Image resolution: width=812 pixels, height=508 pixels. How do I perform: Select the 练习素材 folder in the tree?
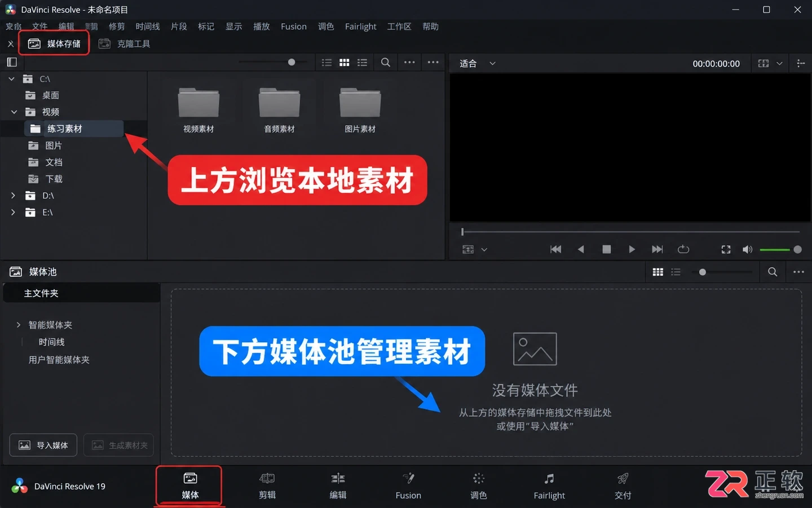[x=74, y=129]
